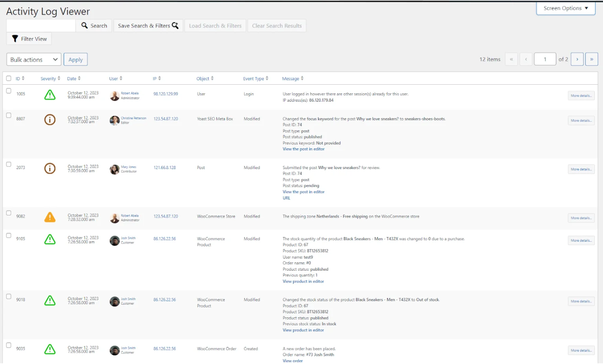Click the severity warning icon for event 1005
The image size is (603, 364).
(x=50, y=95)
